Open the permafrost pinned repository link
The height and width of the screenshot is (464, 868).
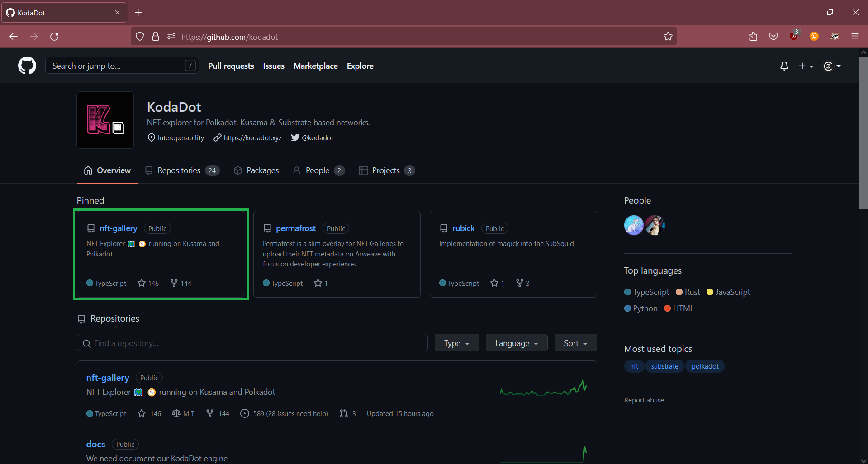pos(296,228)
